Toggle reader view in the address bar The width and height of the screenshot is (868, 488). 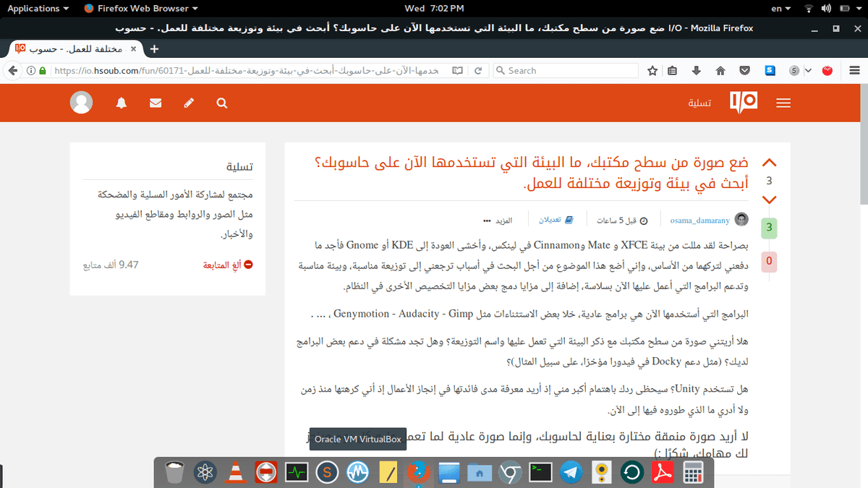[x=456, y=70]
